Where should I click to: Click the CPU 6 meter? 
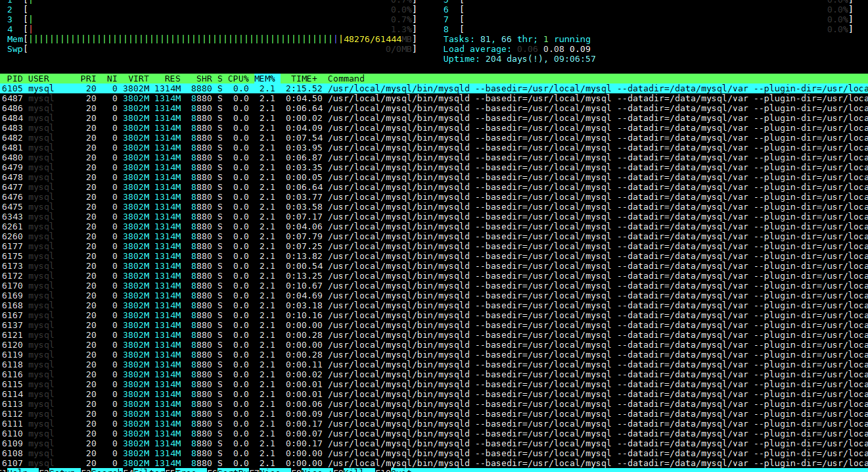(648, 10)
